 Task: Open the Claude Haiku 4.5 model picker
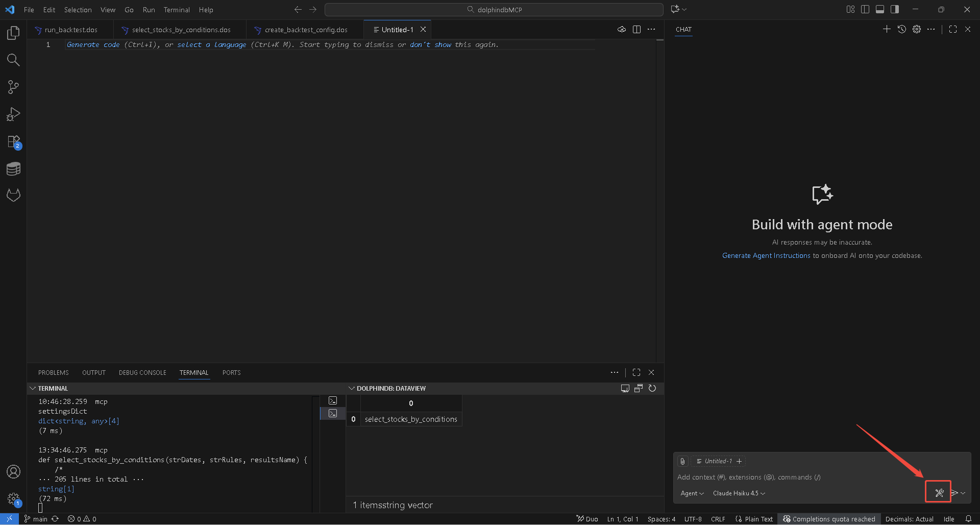tap(739, 493)
